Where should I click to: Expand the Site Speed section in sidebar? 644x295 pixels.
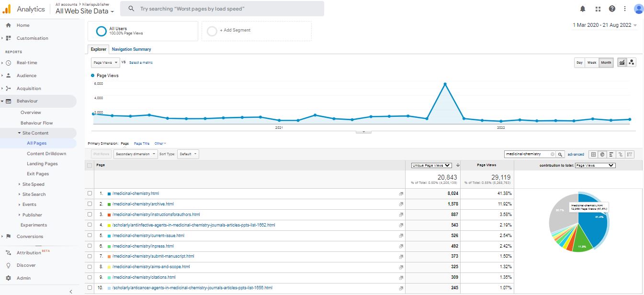pos(33,184)
